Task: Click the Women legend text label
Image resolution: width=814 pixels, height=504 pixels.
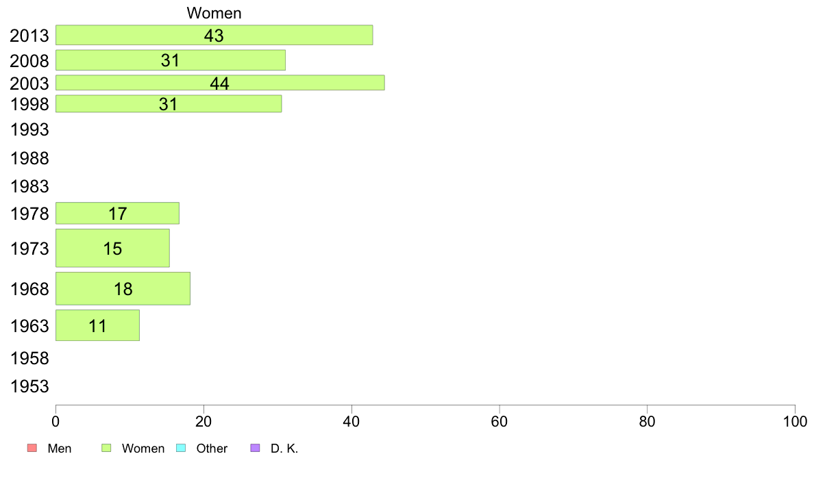Action: (x=143, y=449)
